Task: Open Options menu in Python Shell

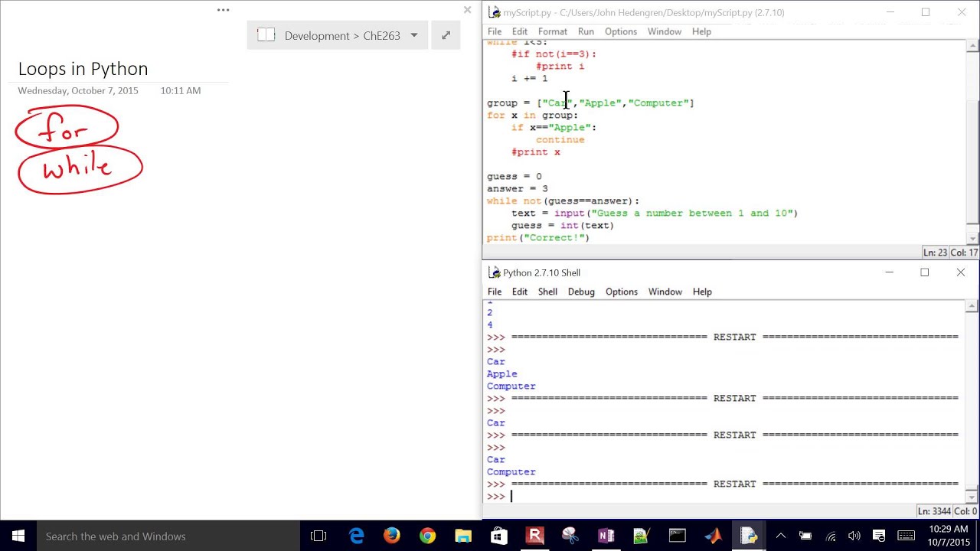Action: [622, 292]
